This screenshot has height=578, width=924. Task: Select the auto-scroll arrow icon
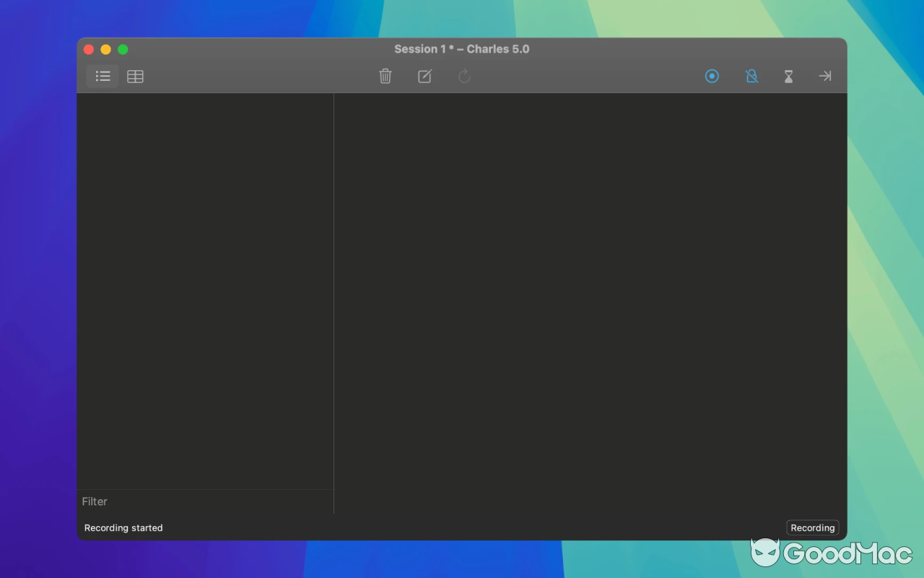[x=824, y=76]
